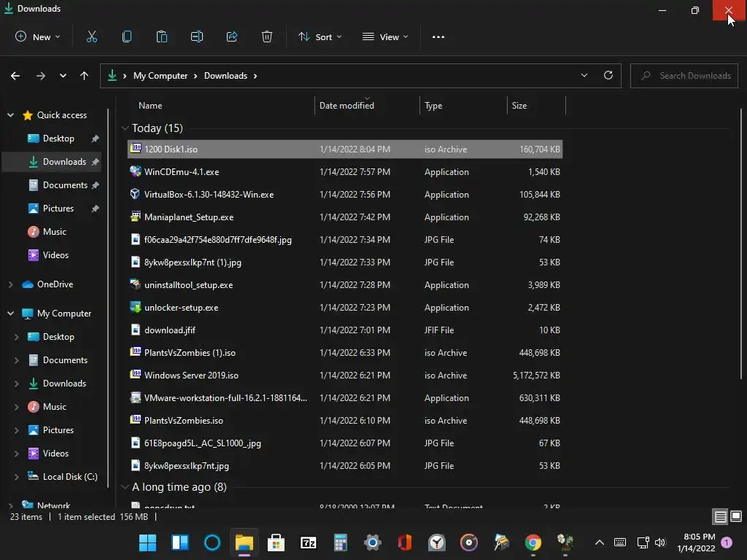This screenshot has height=560, width=747.
Task: Open Calculator from the taskbar
Action: point(340,542)
